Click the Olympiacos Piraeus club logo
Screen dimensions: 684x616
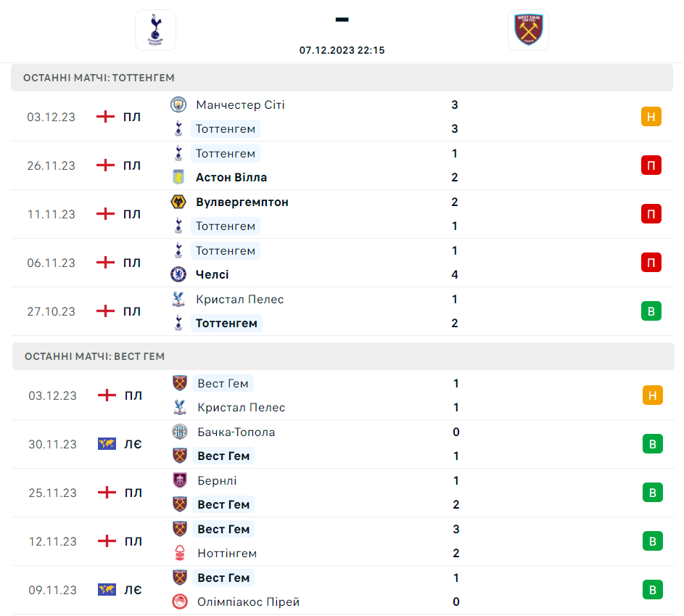coord(180,601)
